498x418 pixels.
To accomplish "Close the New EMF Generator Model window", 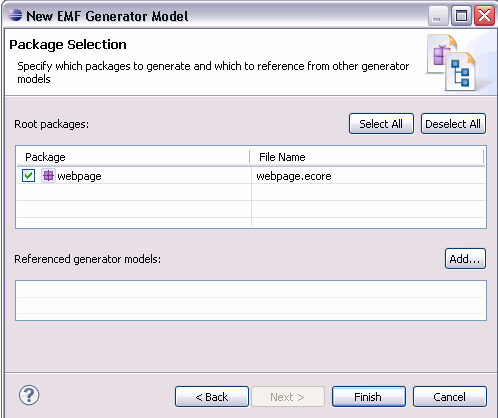I will click(484, 16).
